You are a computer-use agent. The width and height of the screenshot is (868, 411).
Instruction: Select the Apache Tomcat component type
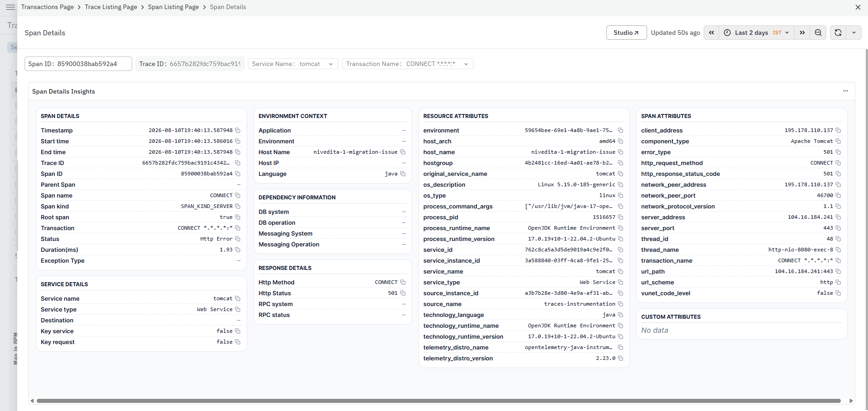coord(812,141)
